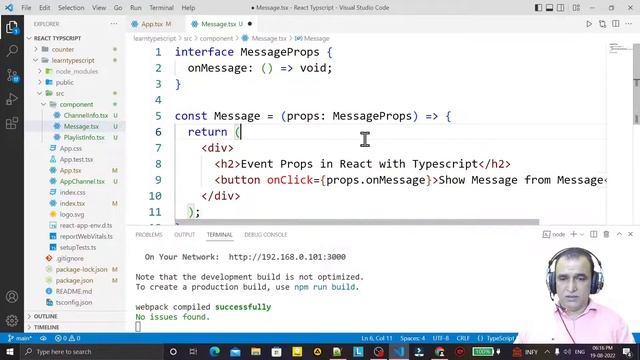The image size is (640, 360).
Task: Split the terminal panel
Action: (593, 234)
